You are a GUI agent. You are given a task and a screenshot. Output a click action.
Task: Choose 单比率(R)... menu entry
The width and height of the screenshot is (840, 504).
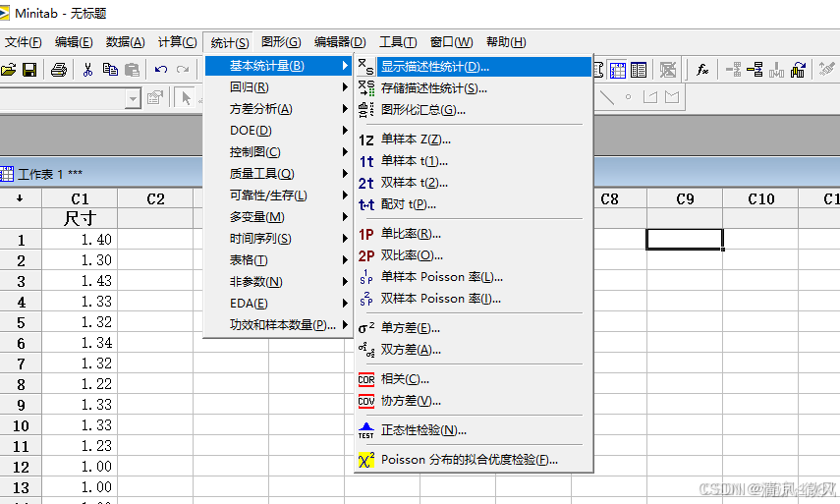tap(474, 234)
